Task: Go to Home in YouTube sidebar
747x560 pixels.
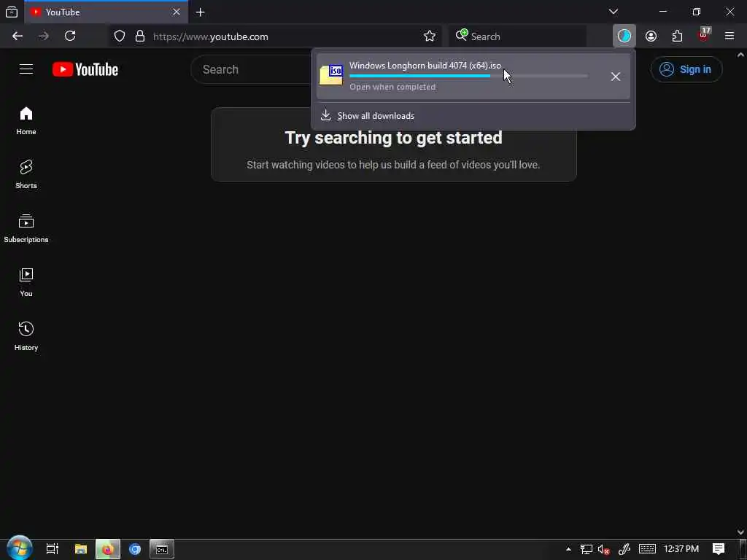Action: (26, 121)
